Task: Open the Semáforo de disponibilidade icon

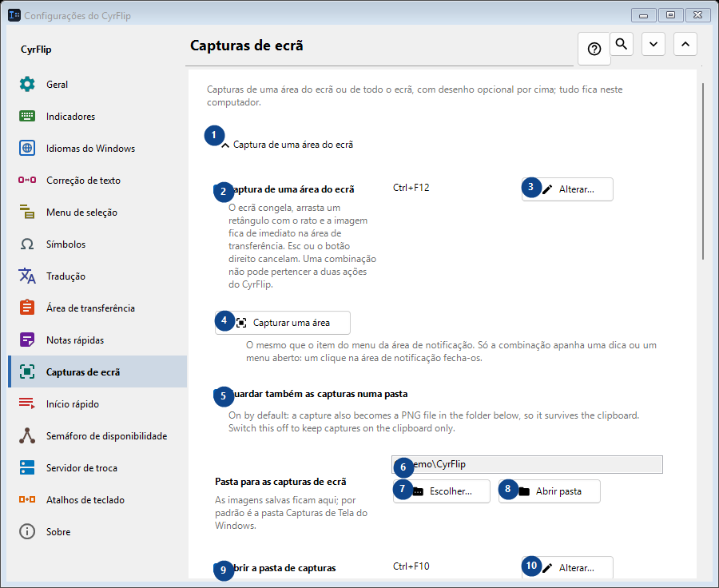Action: click(27, 435)
